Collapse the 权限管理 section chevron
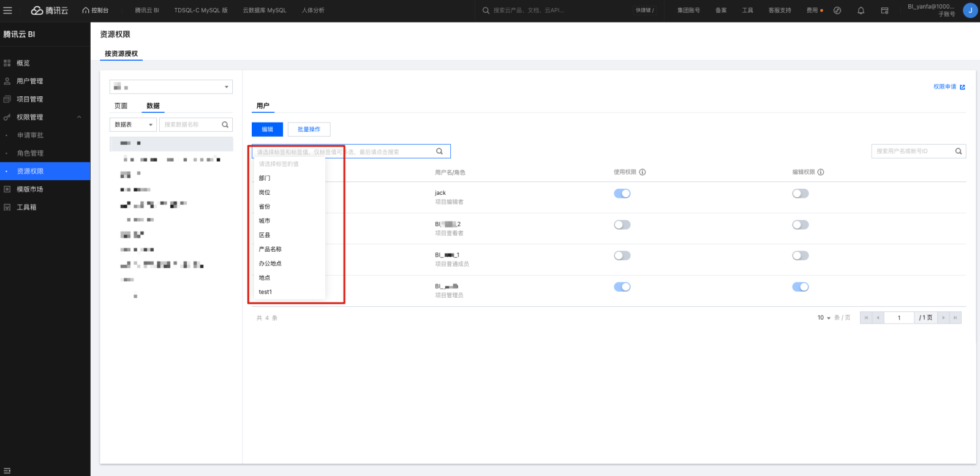The image size is (980, 476). (79, 117)
